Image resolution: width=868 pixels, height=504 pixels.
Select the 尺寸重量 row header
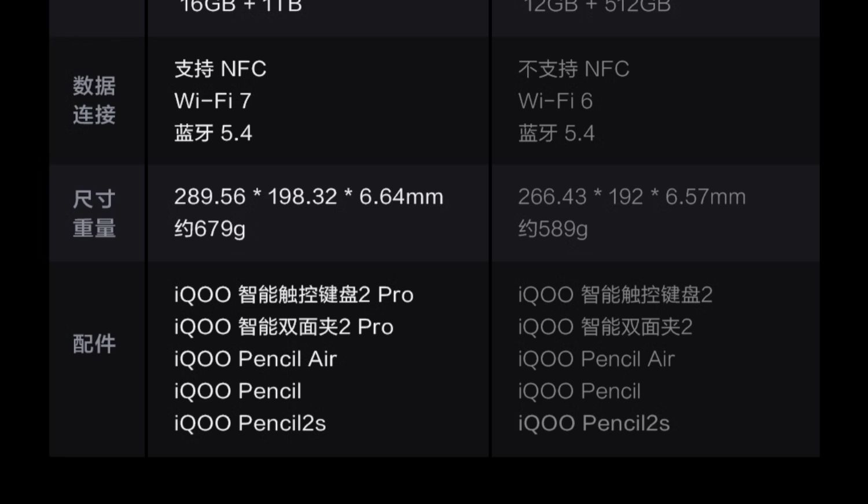[x=94, y=214]
